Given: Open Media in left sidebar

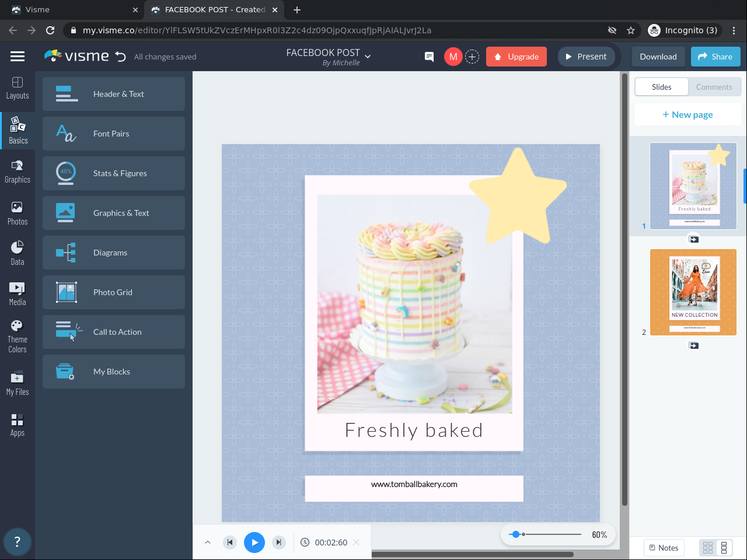Looking at the screenshot, I should [x=18, y=293].
